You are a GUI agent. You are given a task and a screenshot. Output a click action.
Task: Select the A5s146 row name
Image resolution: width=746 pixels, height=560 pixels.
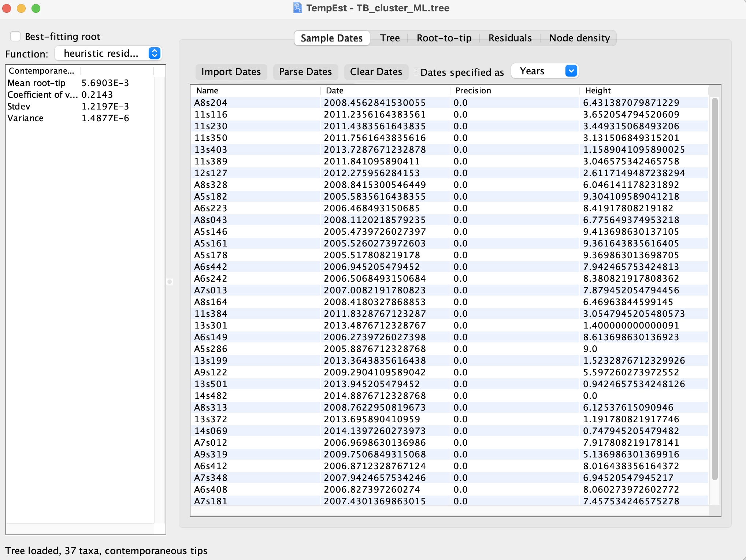[211, 231]
